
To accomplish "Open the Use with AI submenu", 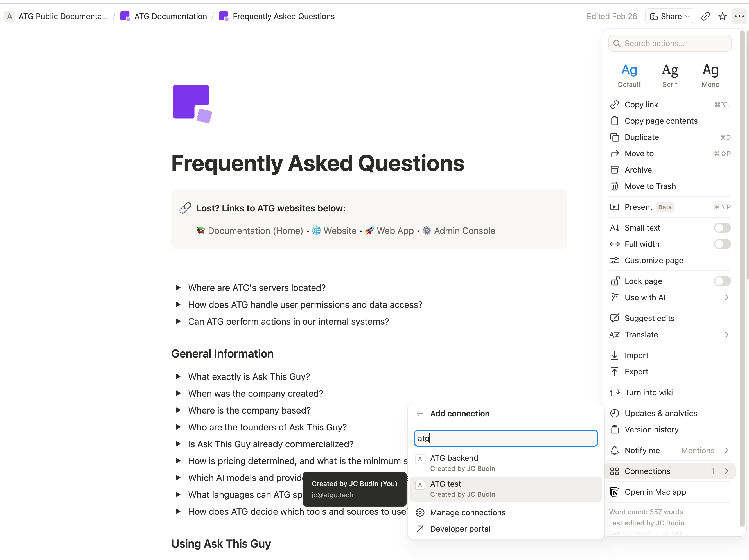I will (670, 297).
